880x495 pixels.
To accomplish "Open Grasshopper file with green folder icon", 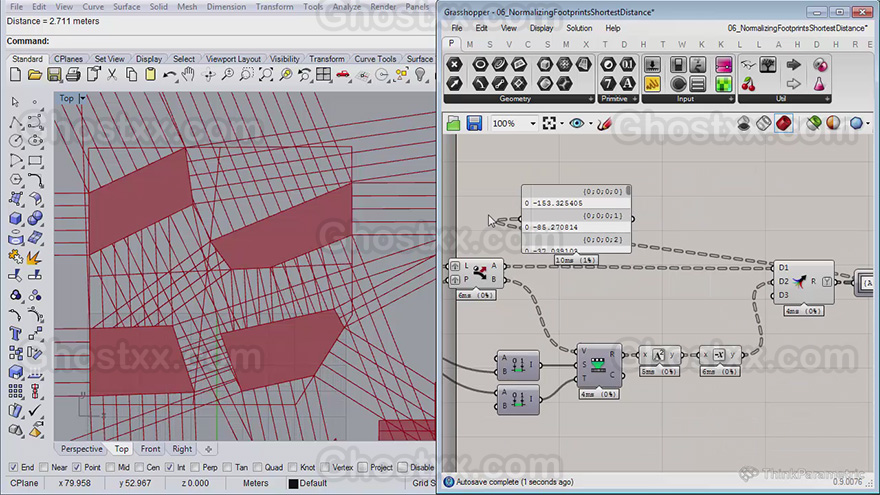I will 453,123.
